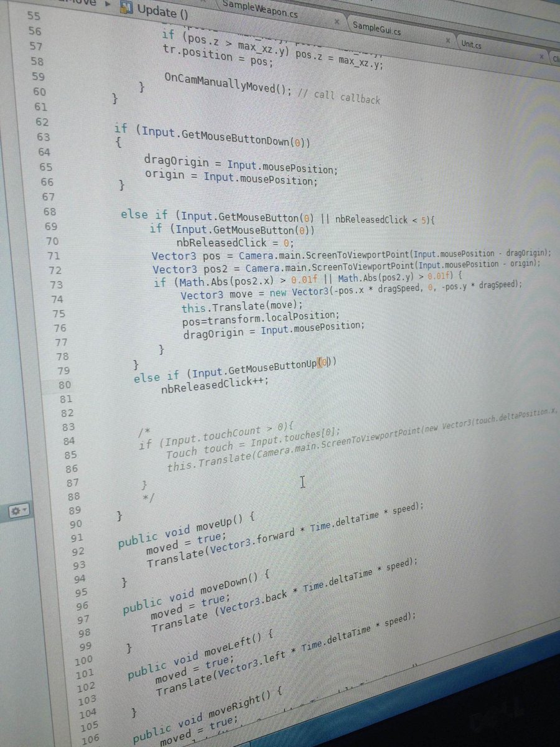Open the Unit.cs tab
Screen dimensions: 560x747
471,44
